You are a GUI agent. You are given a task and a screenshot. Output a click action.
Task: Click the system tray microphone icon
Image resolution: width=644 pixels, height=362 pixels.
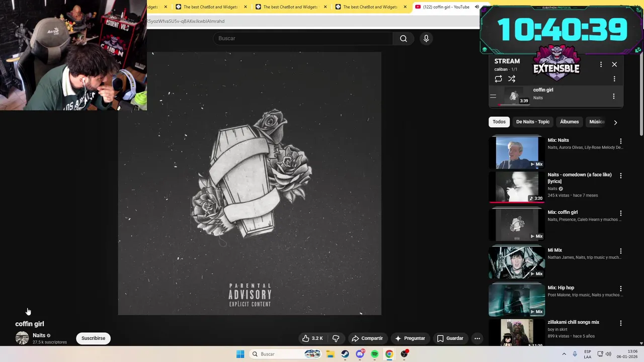(x=575, y=354)
